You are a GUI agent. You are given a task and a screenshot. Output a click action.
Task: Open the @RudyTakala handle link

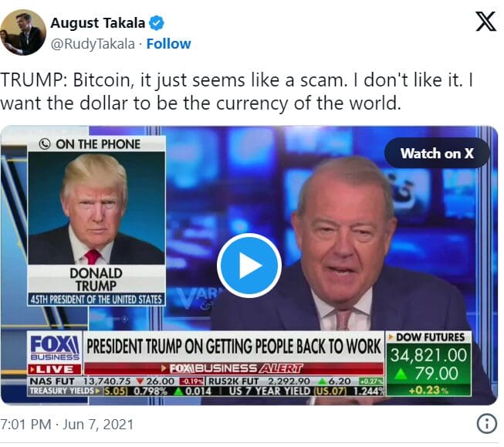point(93,44)
